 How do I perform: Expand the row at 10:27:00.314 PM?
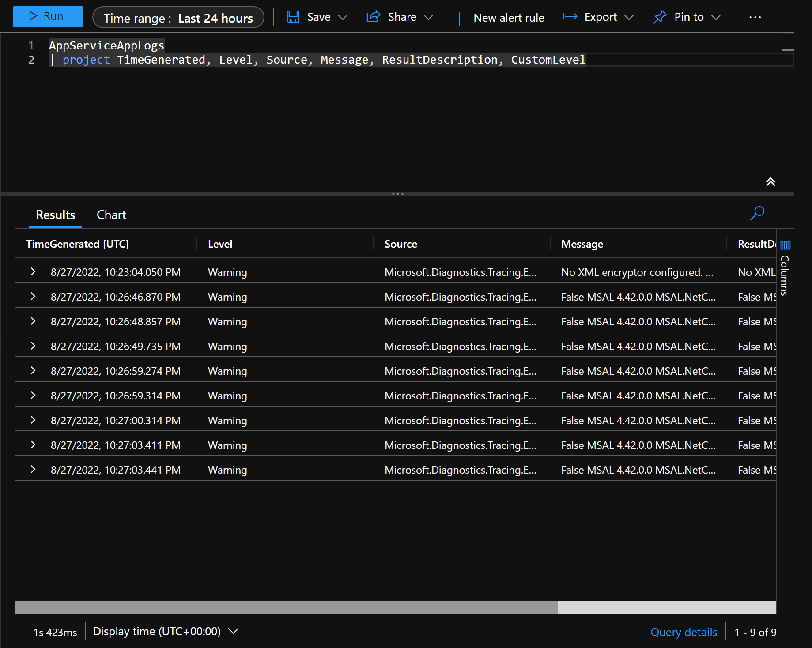pyautogui.click(x=33, y=420)
